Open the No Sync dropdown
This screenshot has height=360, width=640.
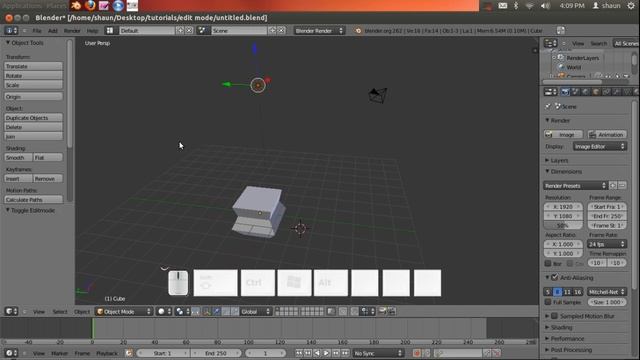(378, 353)
